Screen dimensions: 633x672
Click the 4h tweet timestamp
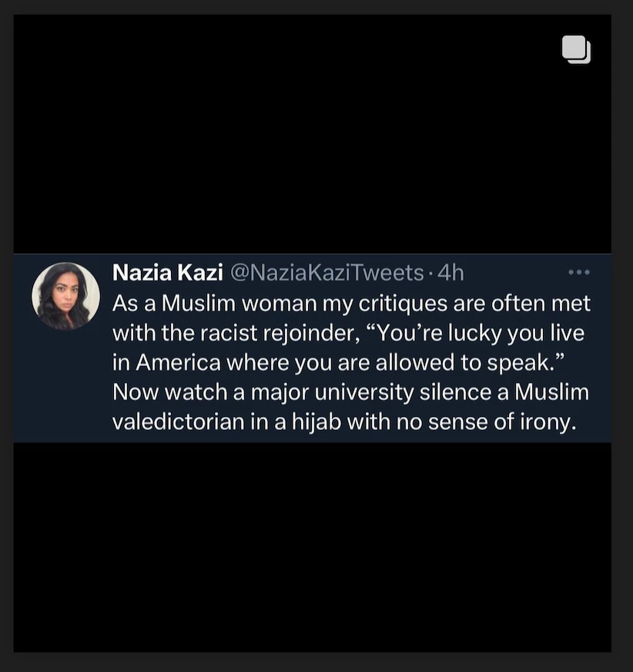coord(450,272)
